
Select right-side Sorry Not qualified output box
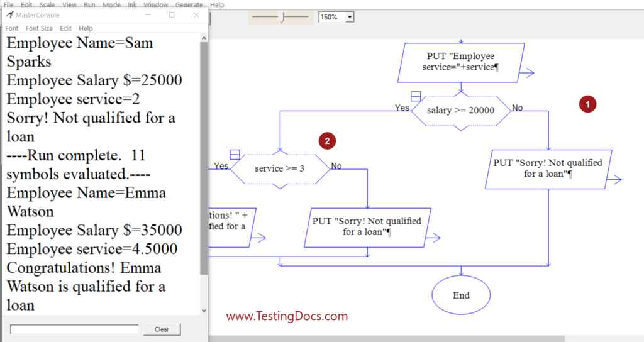click(x=548, y=168)
